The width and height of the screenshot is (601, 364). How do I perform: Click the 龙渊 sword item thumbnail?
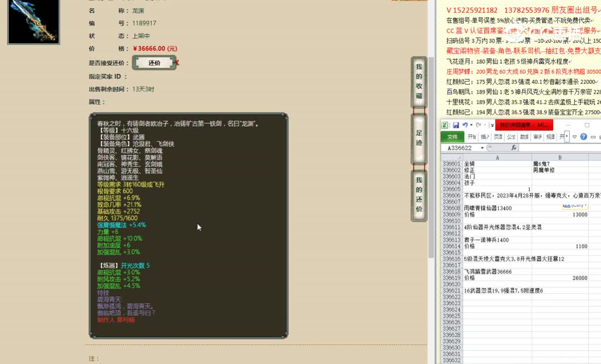34,21
